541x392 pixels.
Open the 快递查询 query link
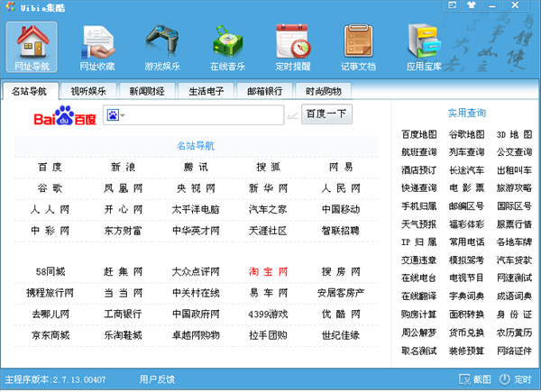coord(419,188)
